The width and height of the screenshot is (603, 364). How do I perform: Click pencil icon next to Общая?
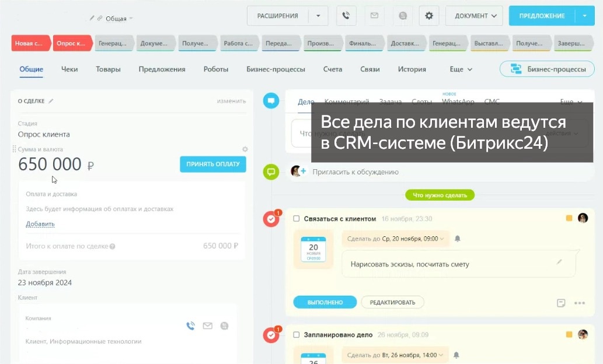pyautogui.click(x=92, y=18)
